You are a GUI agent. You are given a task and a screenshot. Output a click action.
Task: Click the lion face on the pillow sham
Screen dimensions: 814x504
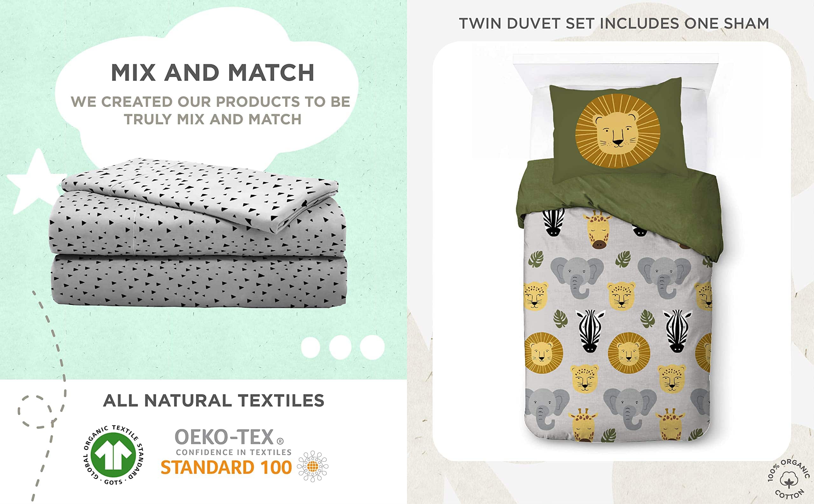point(617,130)
